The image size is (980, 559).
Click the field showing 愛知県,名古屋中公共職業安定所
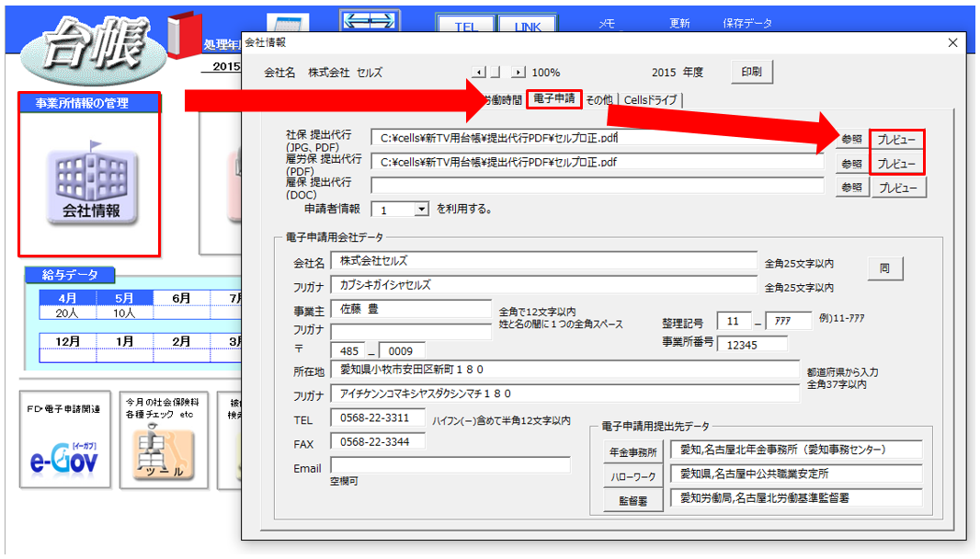coord(796,474)
